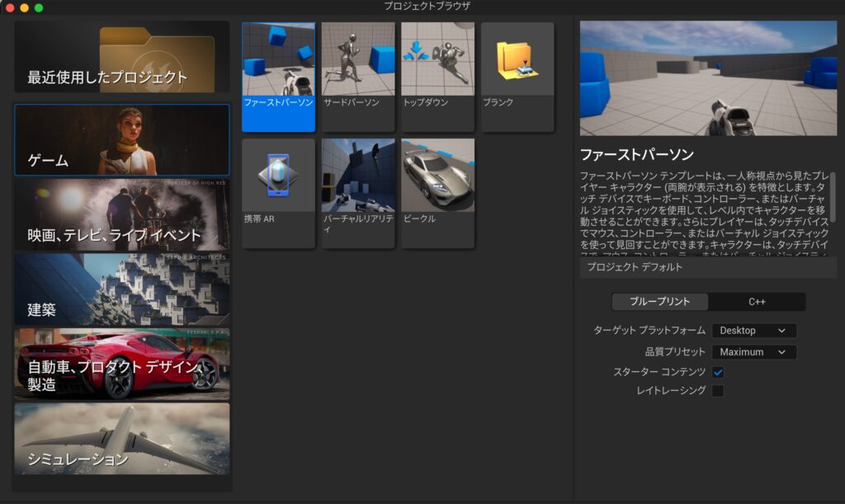This screenshot has height=504, width=845.
Task: Click the 建築 category banner
Action: click(x=122, y=290)
